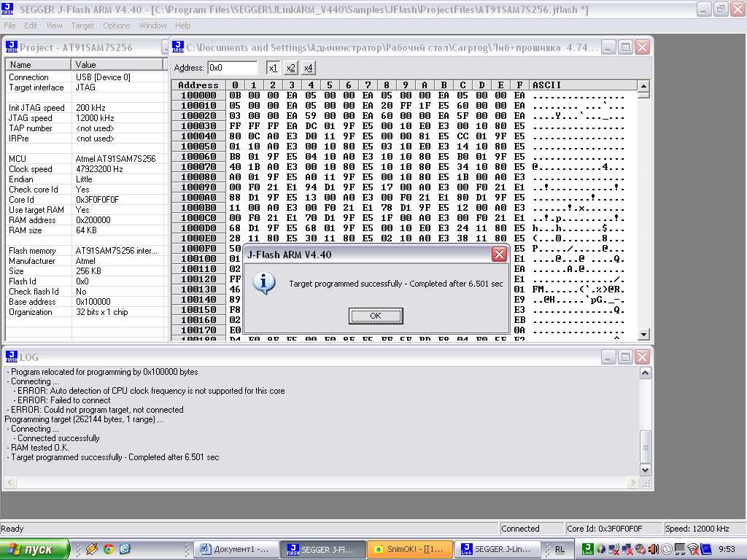The image size is (747, 560).
Task: Select the 'USB [Device 0]' connection value
Action: click(103, 77)
